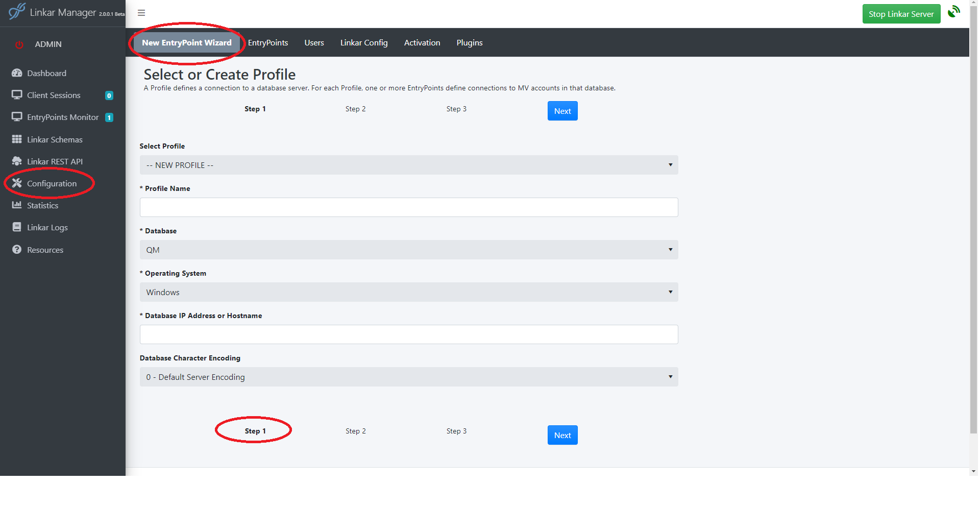Switch to the Linkar Config tab

tap(364, 43)
